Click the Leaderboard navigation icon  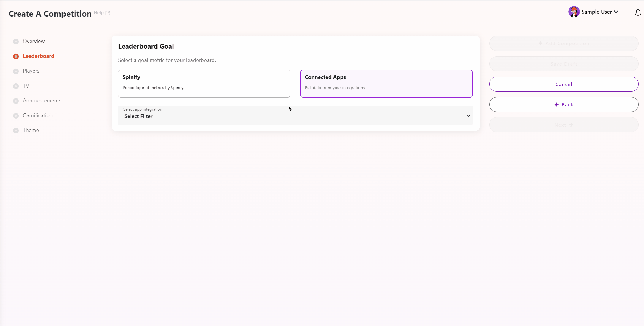coord(16,56)
